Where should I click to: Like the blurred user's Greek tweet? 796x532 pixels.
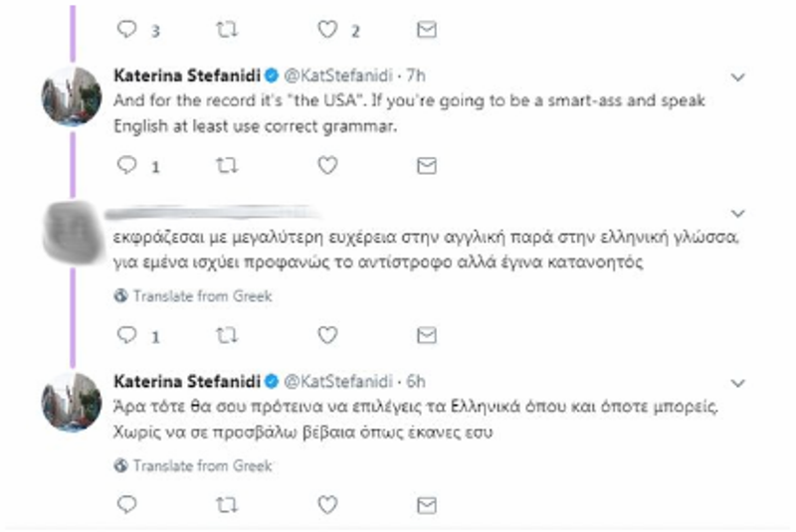pos(326,336)
